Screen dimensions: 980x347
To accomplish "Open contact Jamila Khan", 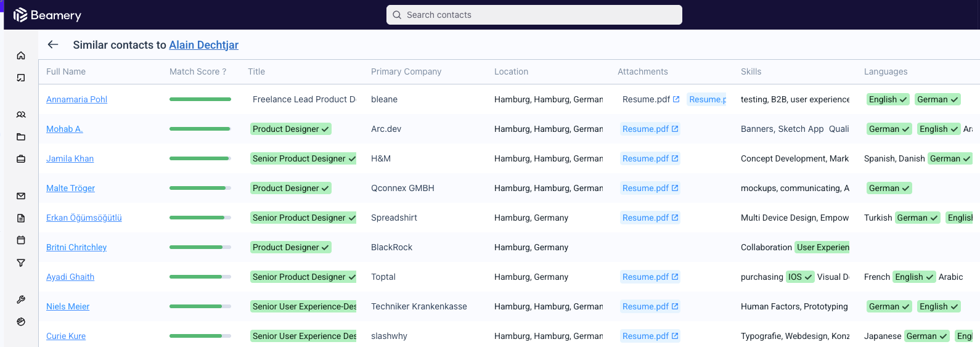I will (x=70, y=158).
